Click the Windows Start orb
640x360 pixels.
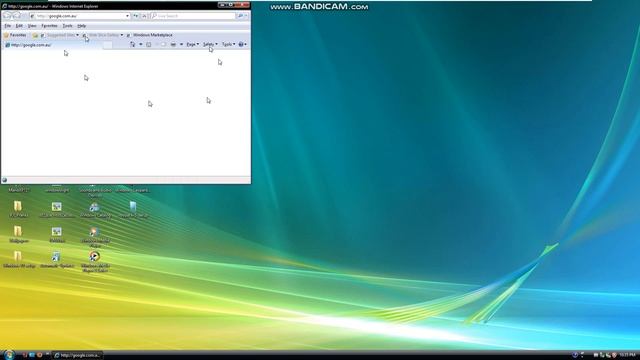9,355
